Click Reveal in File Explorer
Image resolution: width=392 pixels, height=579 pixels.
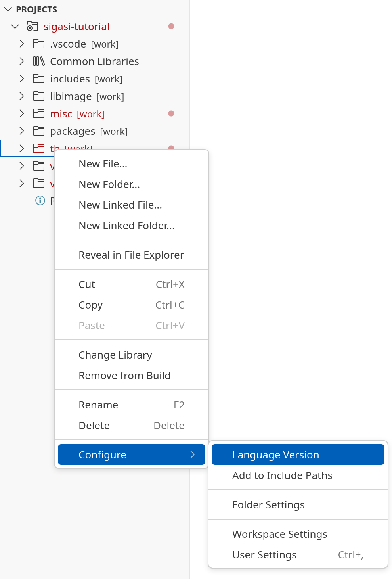click(x=131, y=255)
